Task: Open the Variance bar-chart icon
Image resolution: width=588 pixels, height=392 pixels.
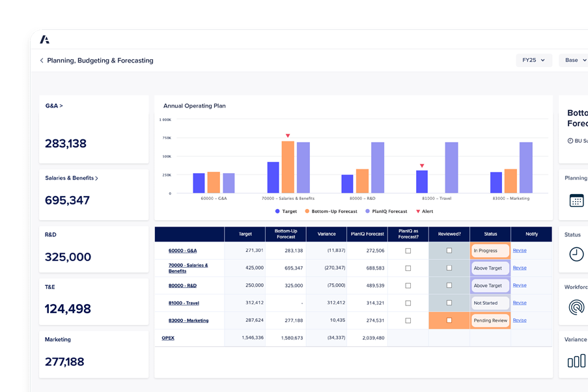Action: pos(576,359)
